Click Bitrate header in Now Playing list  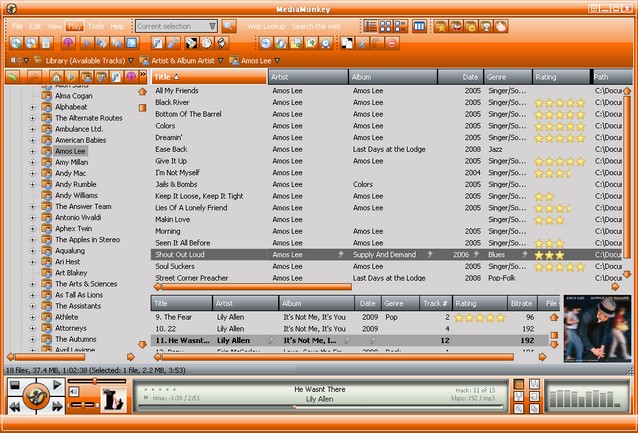pos(522,303)
